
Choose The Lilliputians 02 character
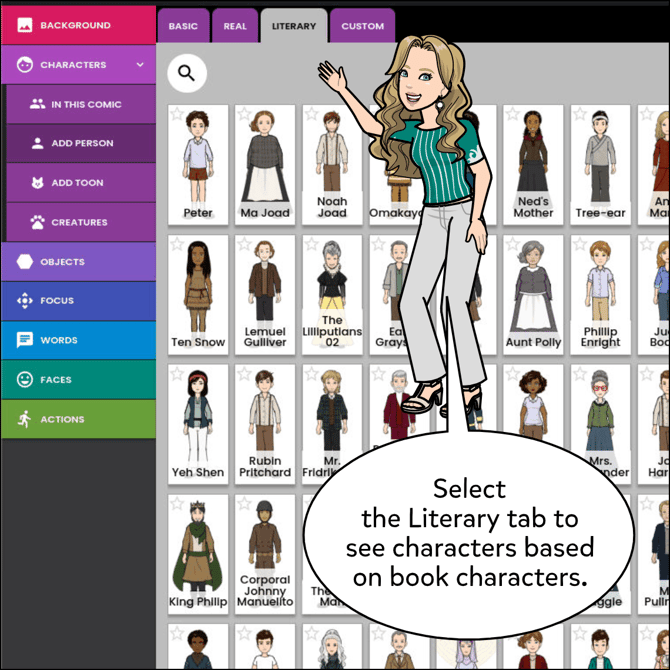332,295
